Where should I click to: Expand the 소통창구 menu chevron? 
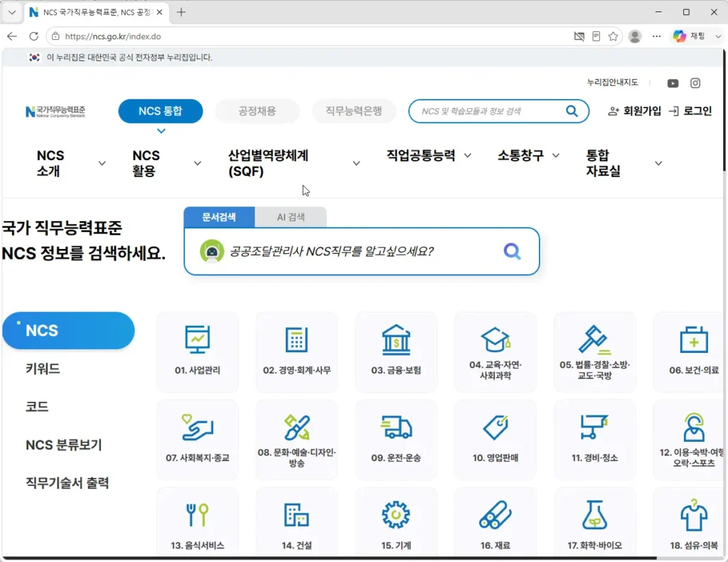tap(555, 156)
